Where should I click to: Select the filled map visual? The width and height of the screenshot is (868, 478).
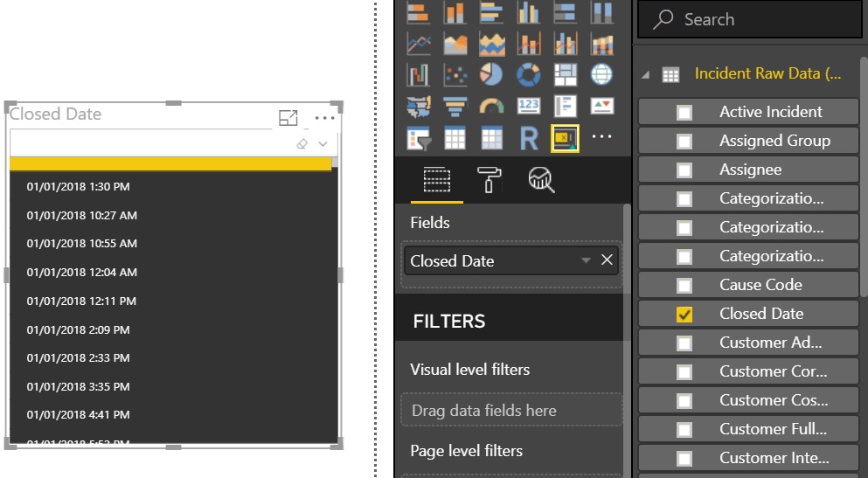[418, 107]
